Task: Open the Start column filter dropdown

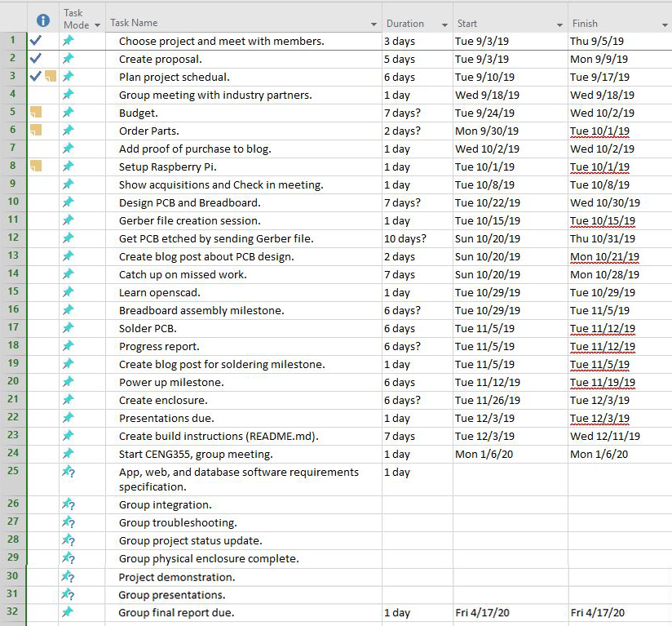Action: 559,25
